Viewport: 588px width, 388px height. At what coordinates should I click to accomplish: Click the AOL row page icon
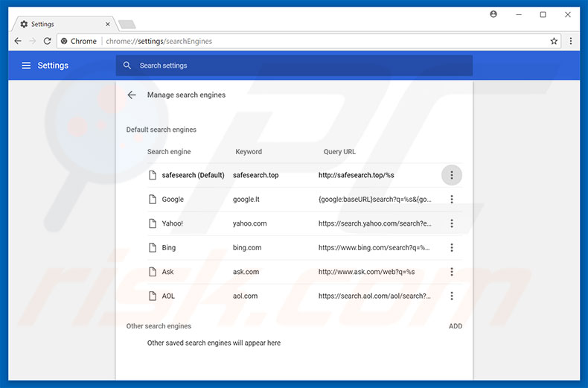click(x=153, y=296)
